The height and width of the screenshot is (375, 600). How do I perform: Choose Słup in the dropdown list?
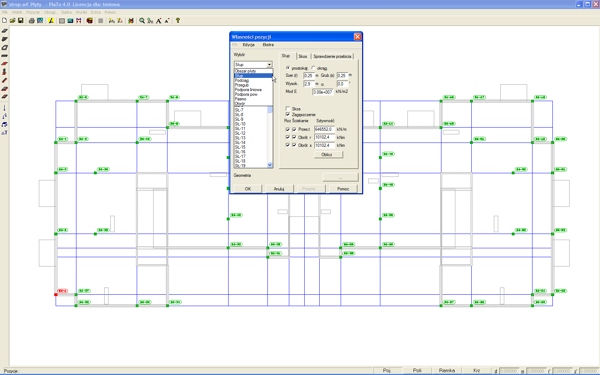click(253, 76)
